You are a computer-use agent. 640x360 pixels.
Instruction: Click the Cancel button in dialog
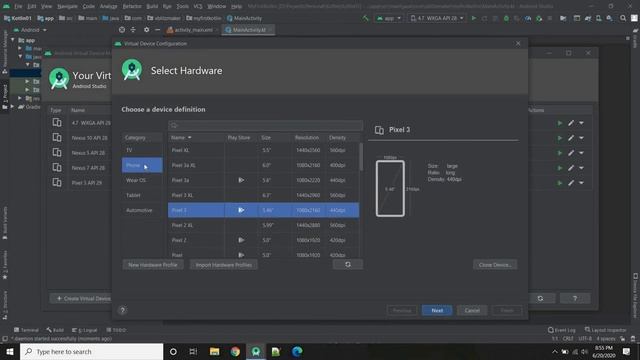[x=472, y=310]
